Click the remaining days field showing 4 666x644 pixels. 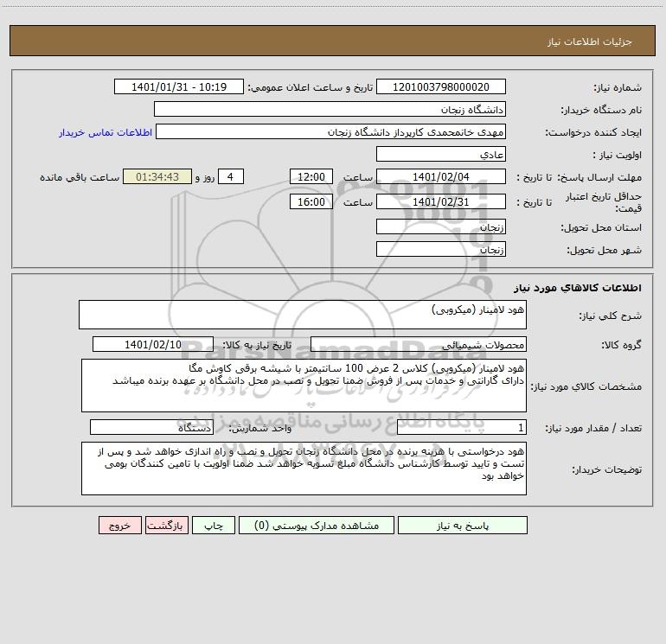[231, 176]
